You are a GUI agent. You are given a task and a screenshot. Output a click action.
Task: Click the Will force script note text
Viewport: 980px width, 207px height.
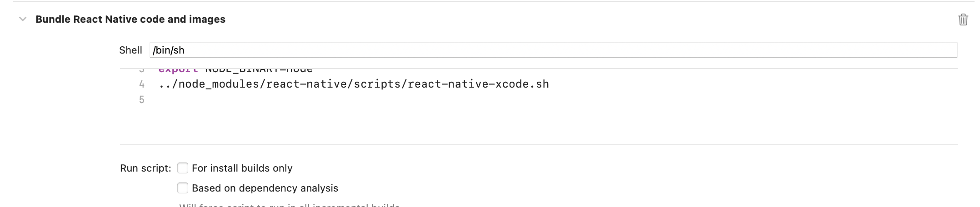coord(290,205)
